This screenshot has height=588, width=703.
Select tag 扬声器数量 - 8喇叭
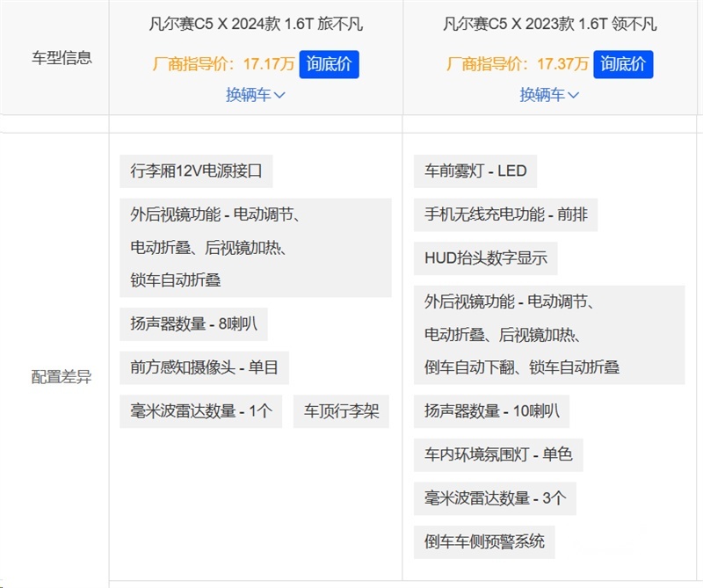[x=193, y=323]
